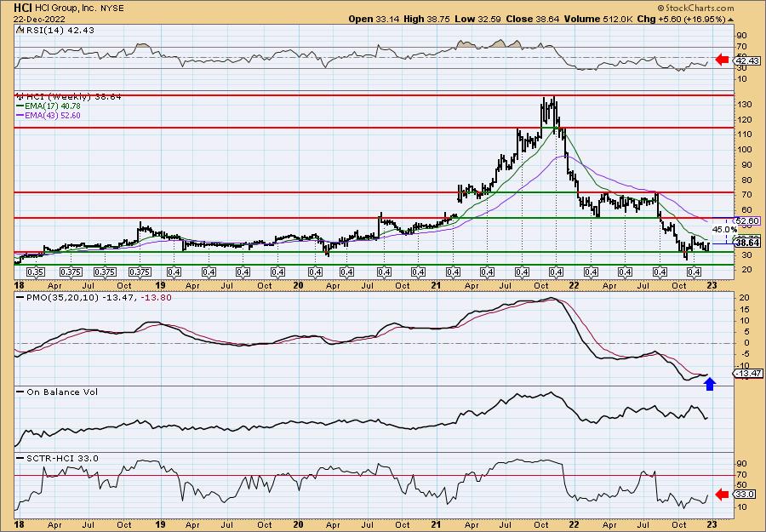Click the green EMA(17) line swatch
This screenshot has width=766, height=532.
(x=20, y=106)
